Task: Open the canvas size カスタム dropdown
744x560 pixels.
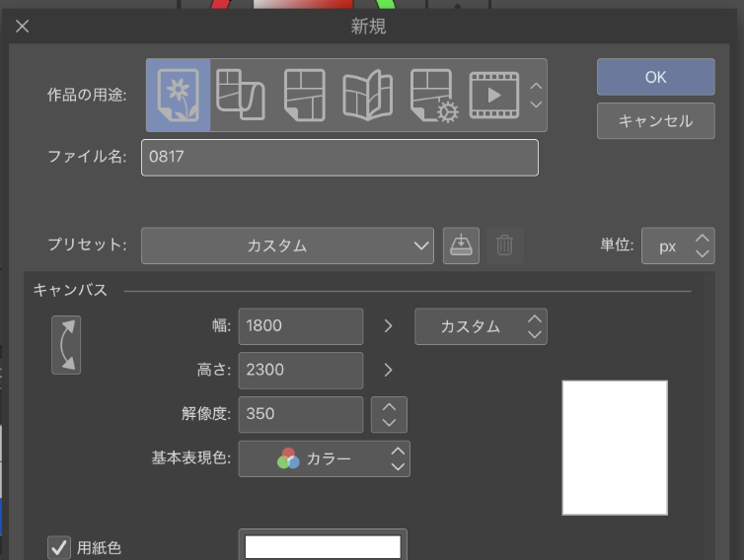Action: [481, 326]
